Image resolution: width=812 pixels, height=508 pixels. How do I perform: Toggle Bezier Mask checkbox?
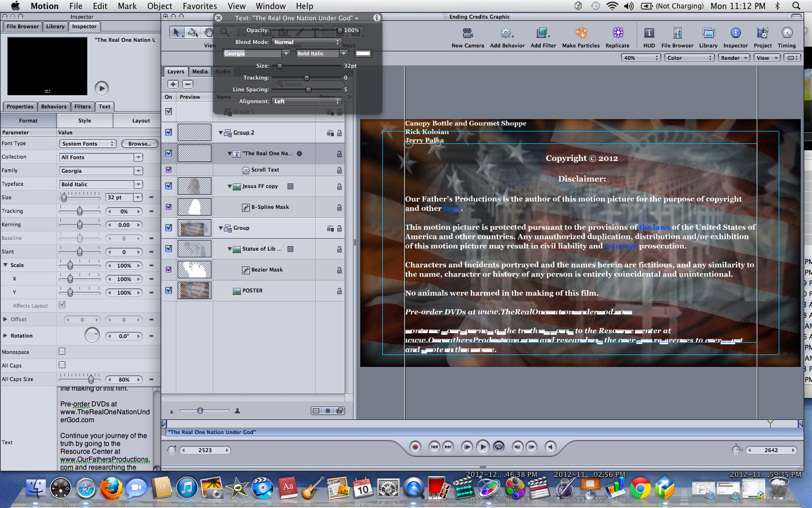coord(169,269)
